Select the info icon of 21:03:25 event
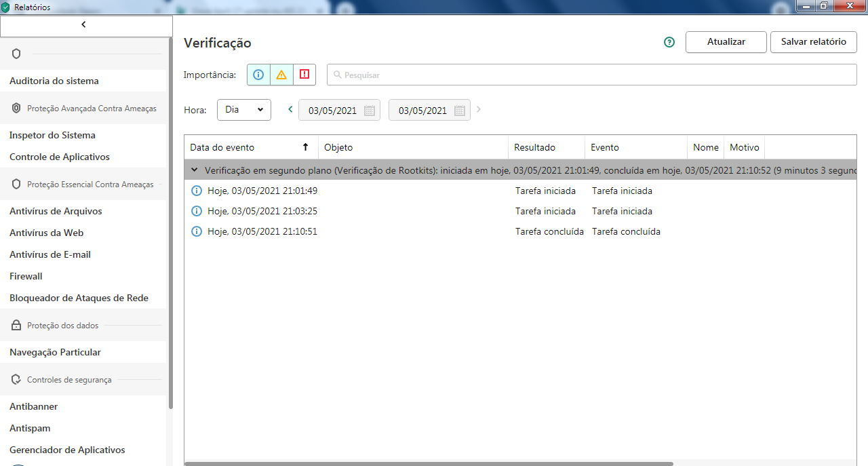This screenshot has width=868, height=466. pos(197,212)
